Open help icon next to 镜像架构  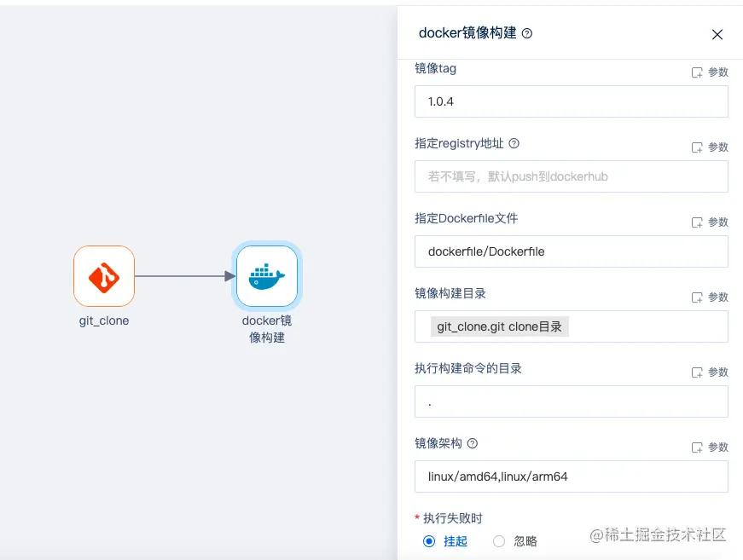point(473,443)
